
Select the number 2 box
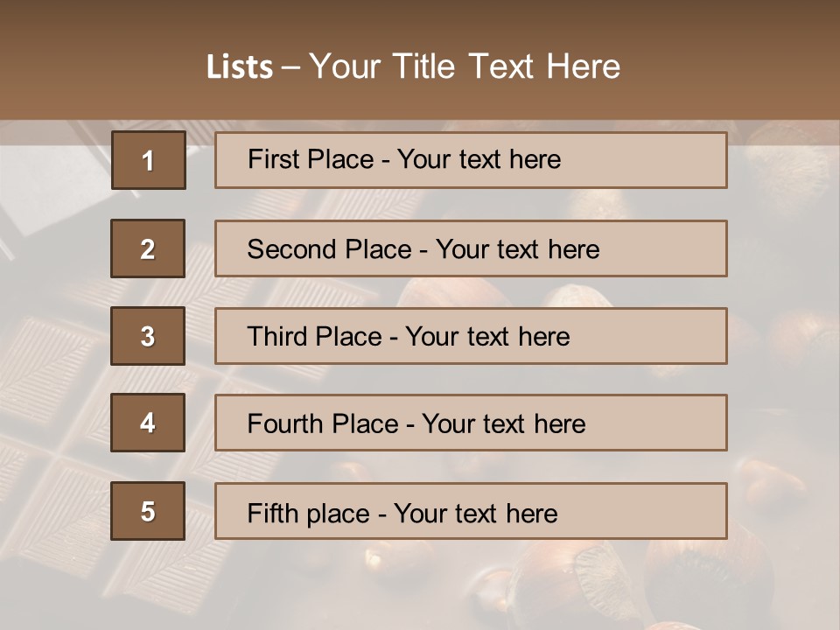148,248
